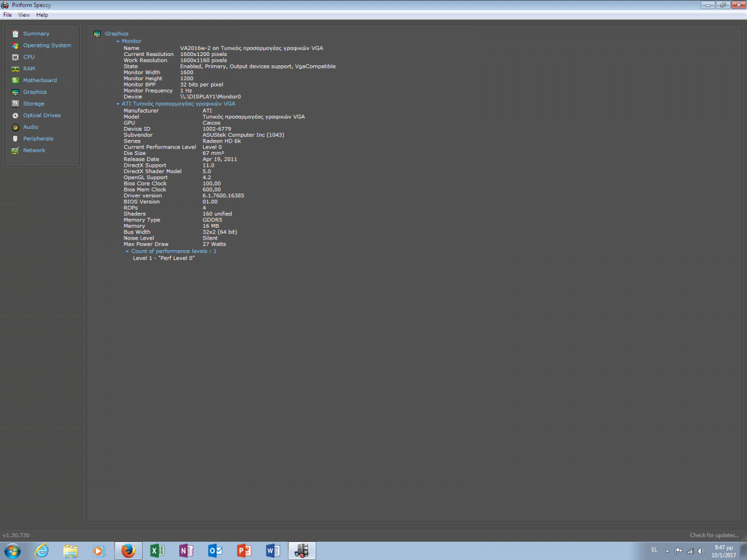Click the Noise Level Silent value

click(210, 238)
